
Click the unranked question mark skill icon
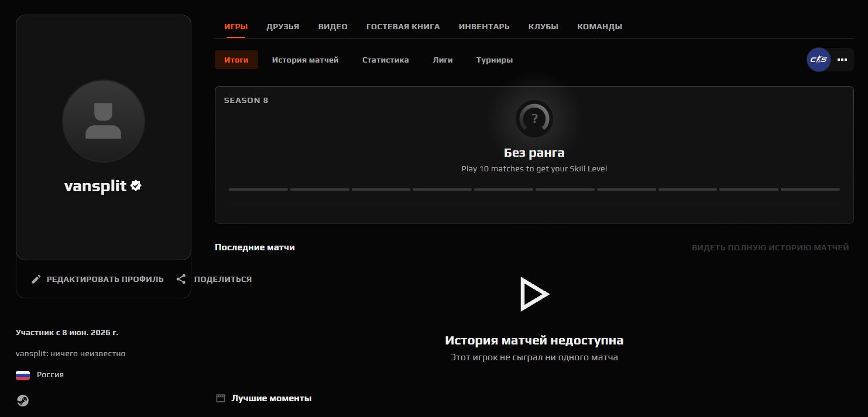(x=534, y=119)
